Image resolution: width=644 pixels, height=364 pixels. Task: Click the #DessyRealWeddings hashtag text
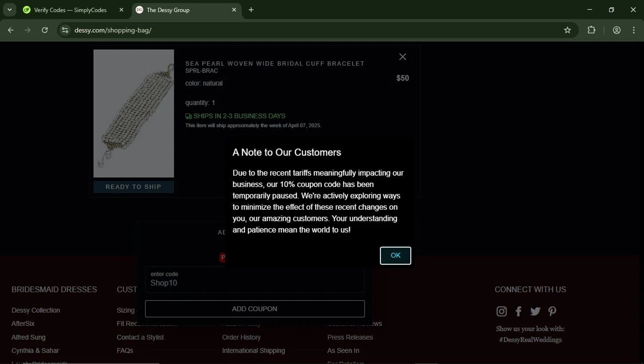[x=530, y=340]
